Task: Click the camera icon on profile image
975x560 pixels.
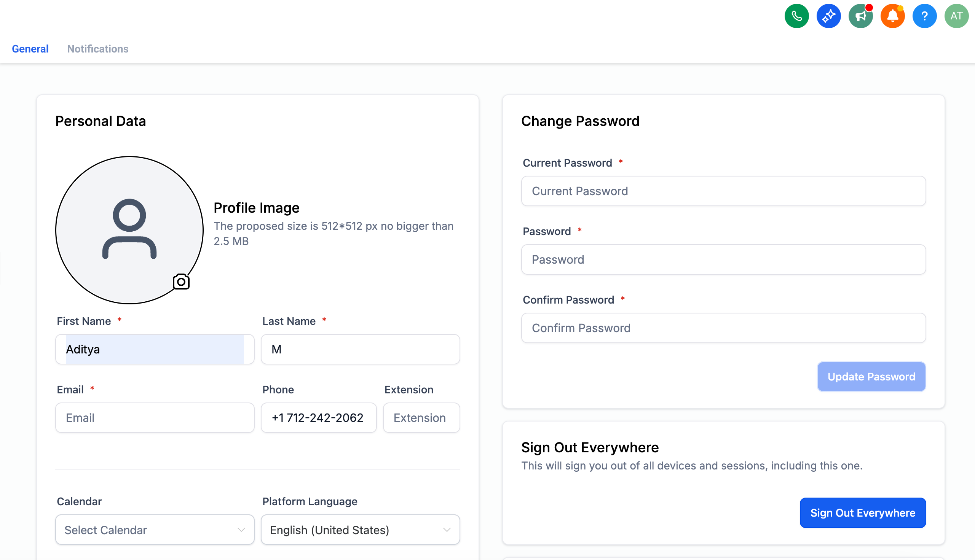Action: click(181, 282)
